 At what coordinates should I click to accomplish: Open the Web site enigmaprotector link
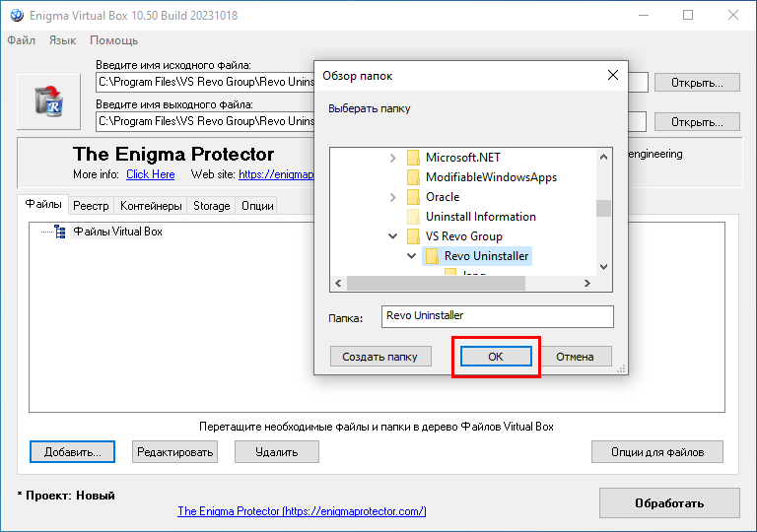coord(276,174)
